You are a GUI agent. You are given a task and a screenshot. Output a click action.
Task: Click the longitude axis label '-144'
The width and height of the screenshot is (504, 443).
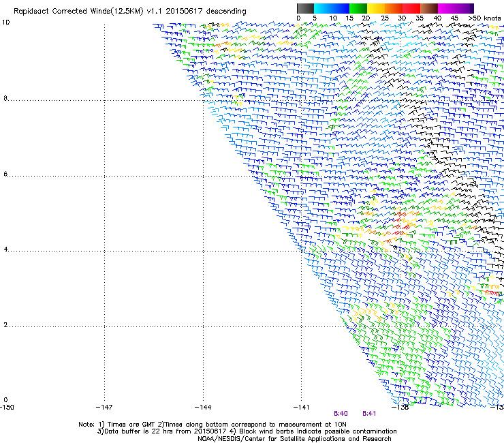tap(203, 408)
